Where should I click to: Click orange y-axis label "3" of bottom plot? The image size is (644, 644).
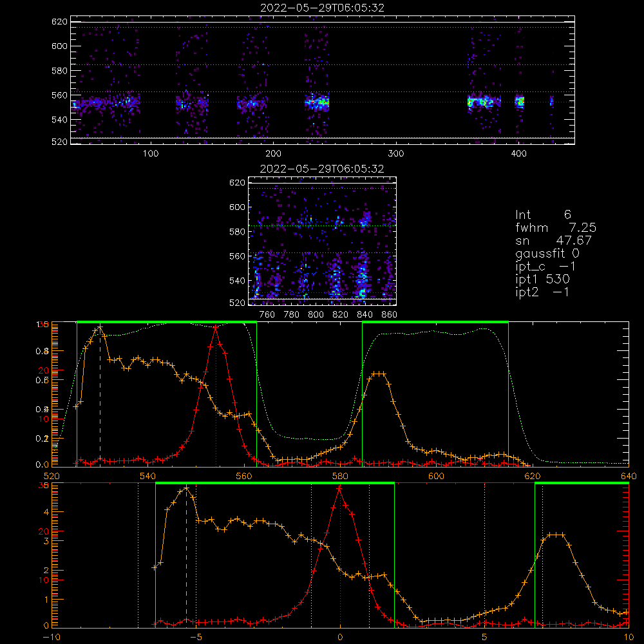(46, 541)
